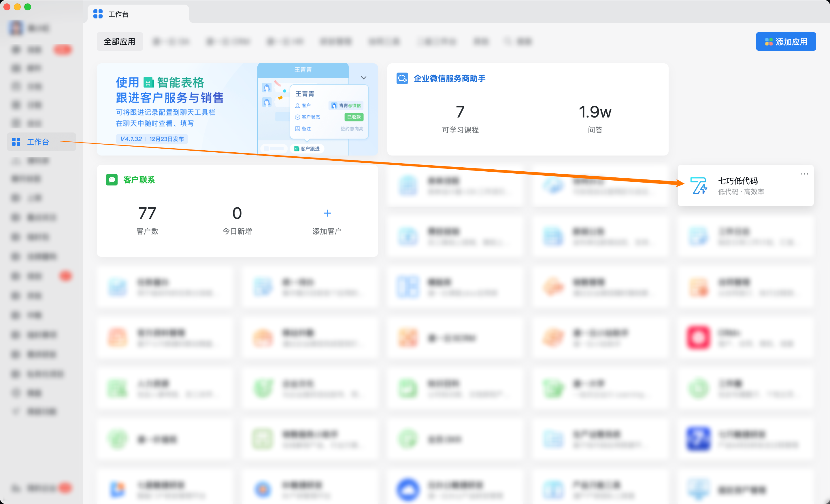This screenshot has width=830, height=504.
Task: Click the 工作台 grid icon in sidebar
Action: click(16, 142)
